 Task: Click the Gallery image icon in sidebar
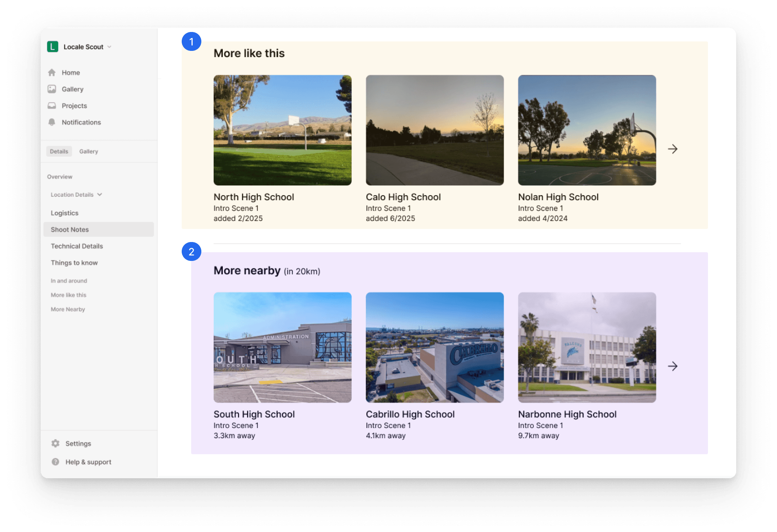pyautogui.click(x=52, y=89)
